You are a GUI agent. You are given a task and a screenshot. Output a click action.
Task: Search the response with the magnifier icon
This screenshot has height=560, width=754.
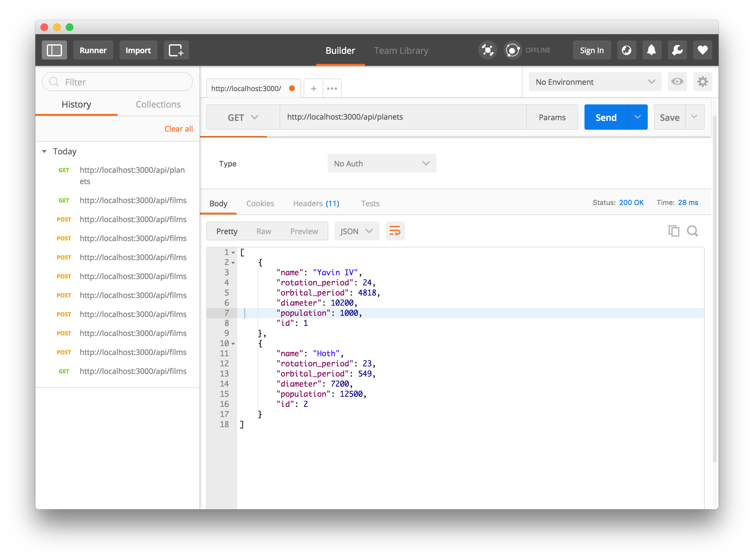(x=692, y=231)
